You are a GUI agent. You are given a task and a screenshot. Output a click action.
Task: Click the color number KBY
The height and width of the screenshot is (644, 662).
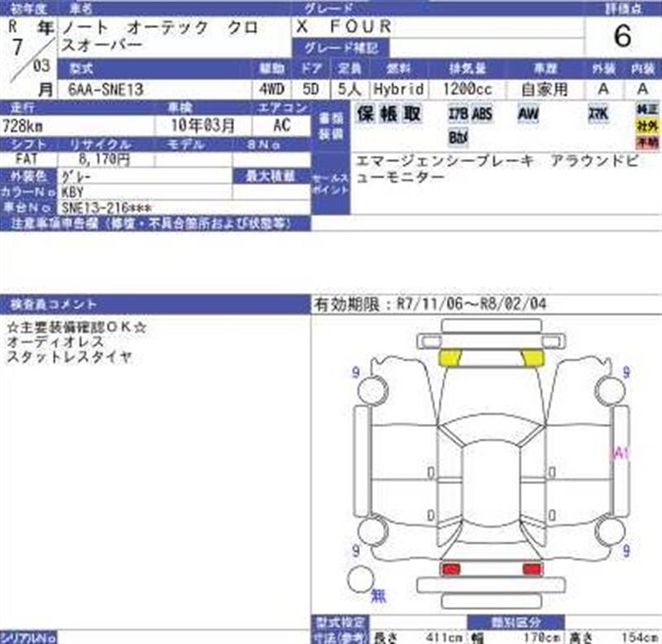73,192
